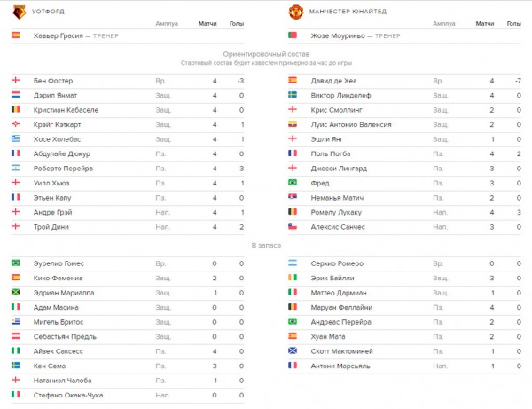The image size is (532, 409).
Task: Click the Chile flag next to Алексис Санчес
Action: (293, 226)
